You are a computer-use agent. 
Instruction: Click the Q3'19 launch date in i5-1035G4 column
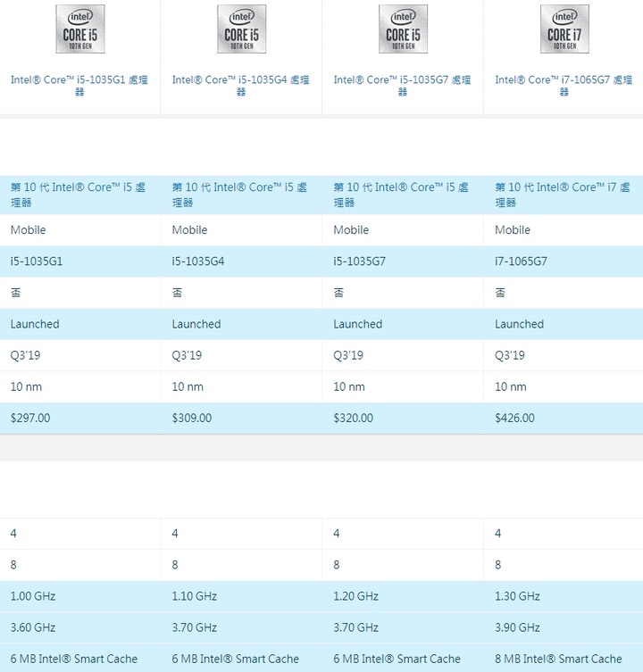coord(187,355)
